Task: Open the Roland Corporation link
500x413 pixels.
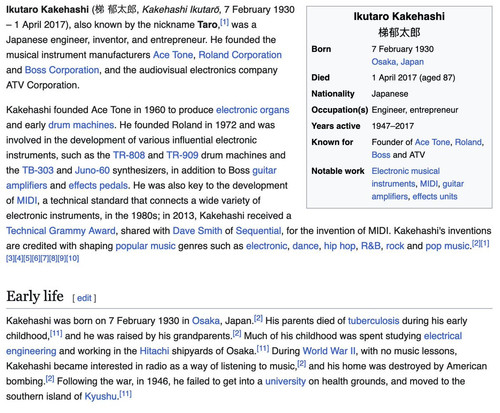Action: pos(240,55)
